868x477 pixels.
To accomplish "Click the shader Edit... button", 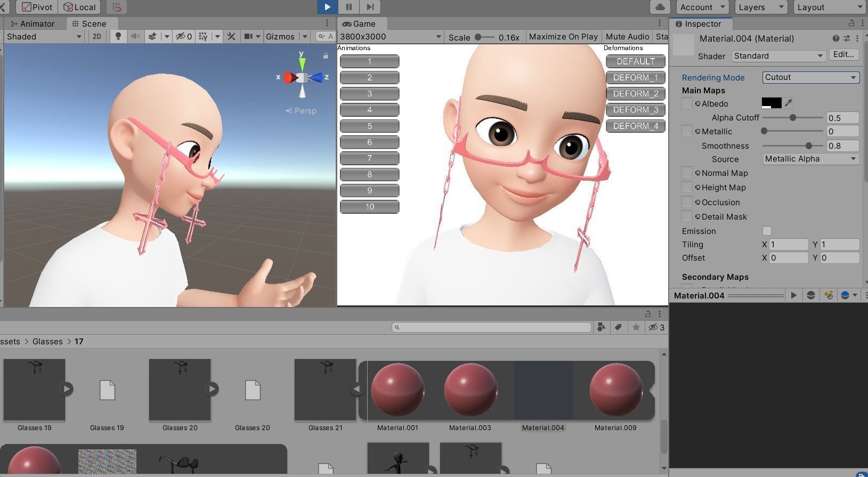I will [x=843, y=54].
